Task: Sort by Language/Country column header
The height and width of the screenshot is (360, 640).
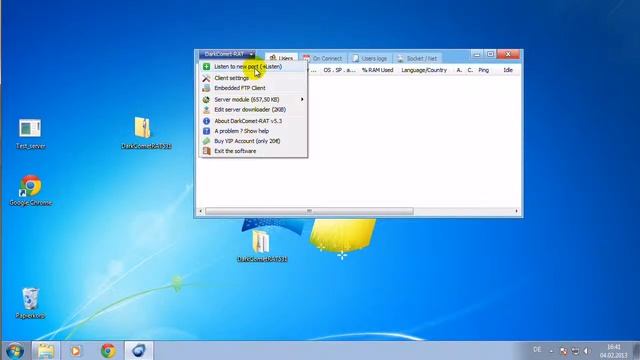Action: coord(424,70)
